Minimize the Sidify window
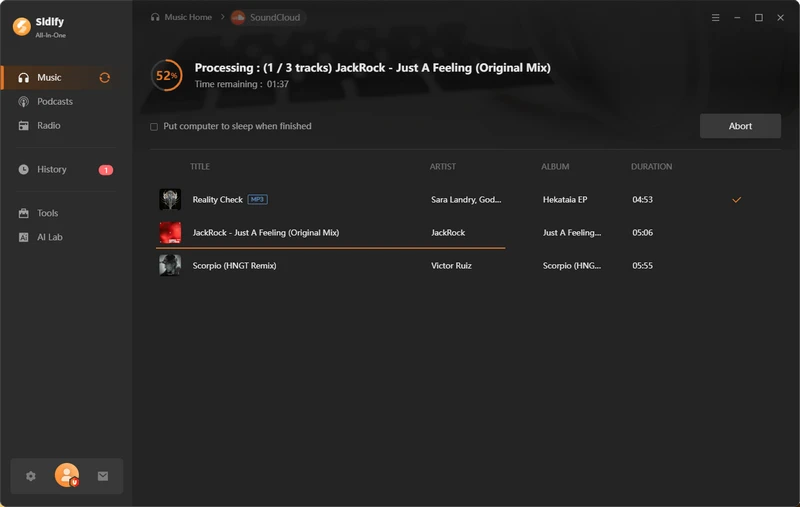This screenshot has height=507, width=800. (737, 17)
